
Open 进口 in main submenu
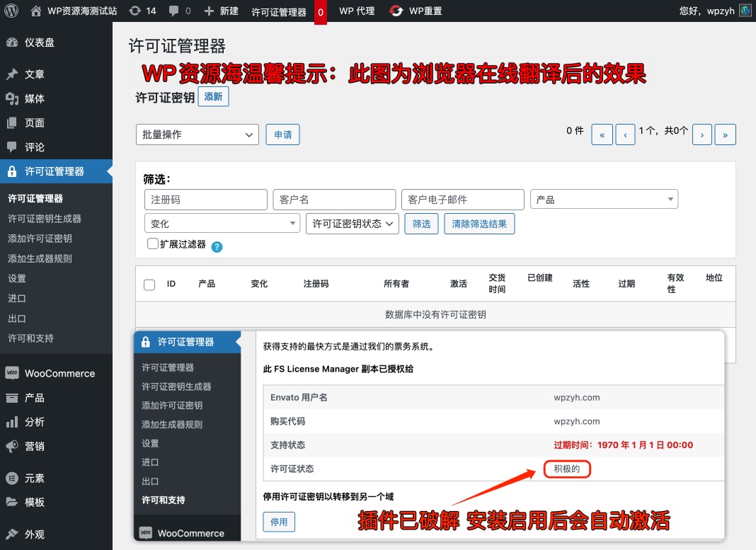pos(17,299)
